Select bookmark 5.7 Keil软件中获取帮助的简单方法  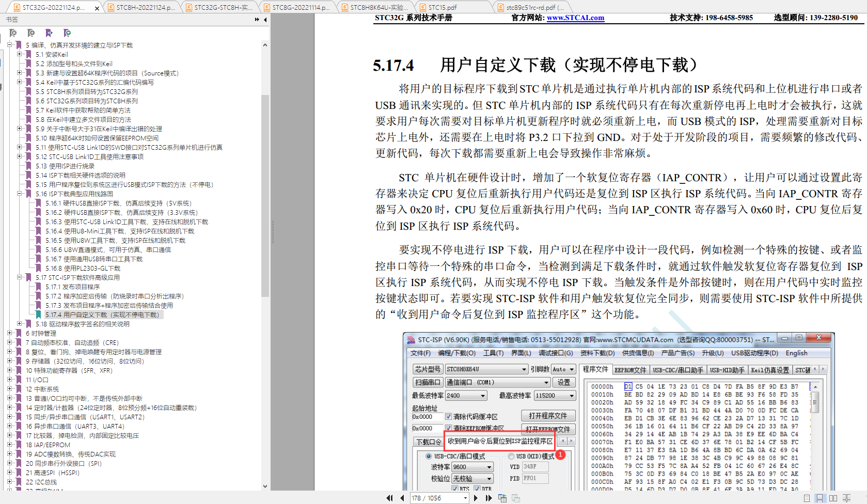tap(83, 110)
